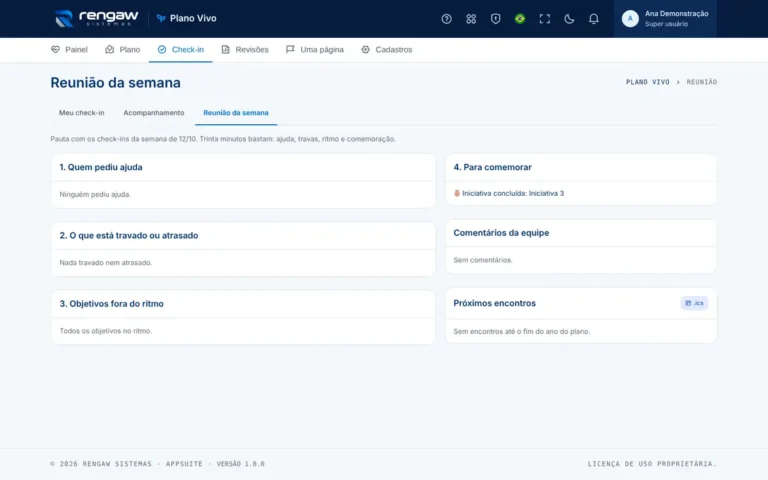Click the "Comentários da equipe" heading
Viewport: 768px width, 480px height.
[501, 233]
